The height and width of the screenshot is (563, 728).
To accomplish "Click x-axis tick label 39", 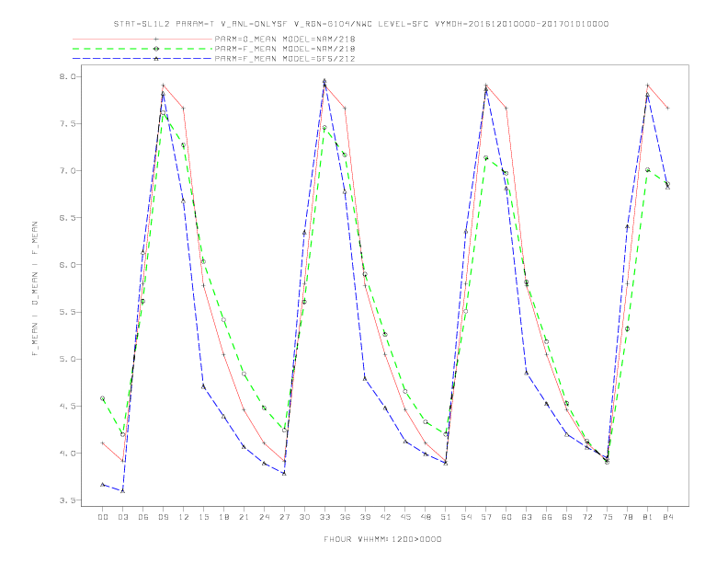I will click(365, 517).
